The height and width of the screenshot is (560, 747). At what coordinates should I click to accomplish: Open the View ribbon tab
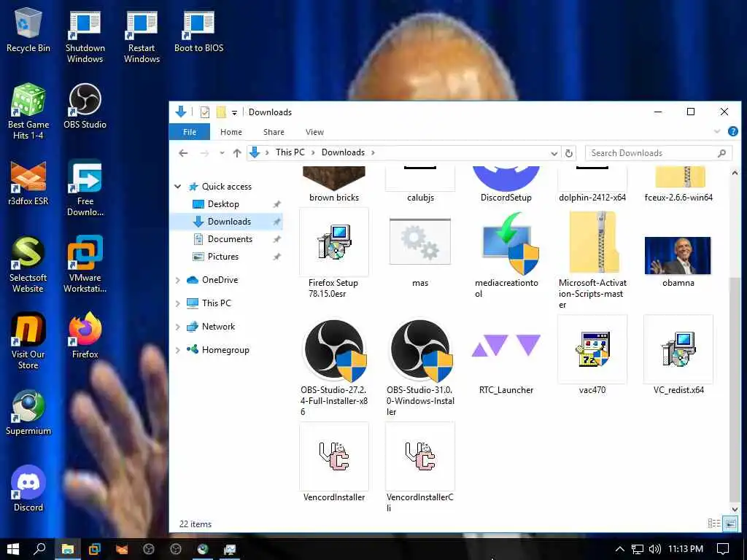coord(314,132)
